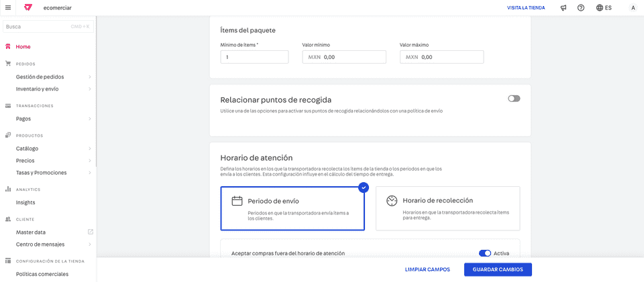Open the announcements megaphone icon
The image size is (644, 282).
[563, 8]
